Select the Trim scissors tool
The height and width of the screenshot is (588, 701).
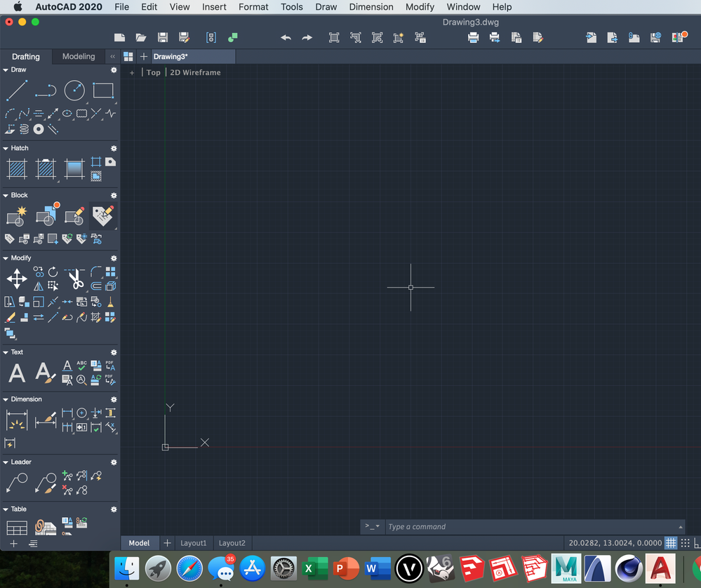[76, 279]
